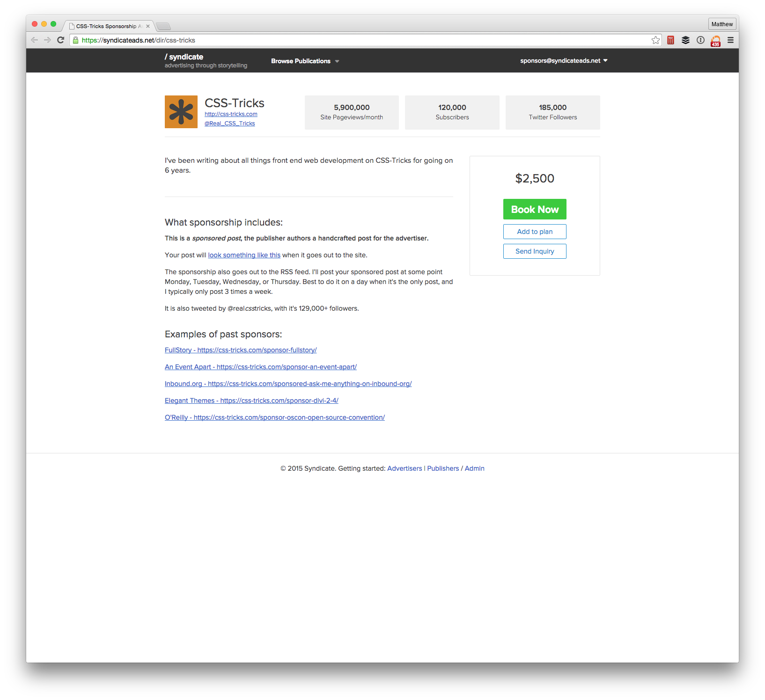This screenshot has height=700, width=765.
Task: Open the O'Reilly sponsor link
Action: click(275, 417)
